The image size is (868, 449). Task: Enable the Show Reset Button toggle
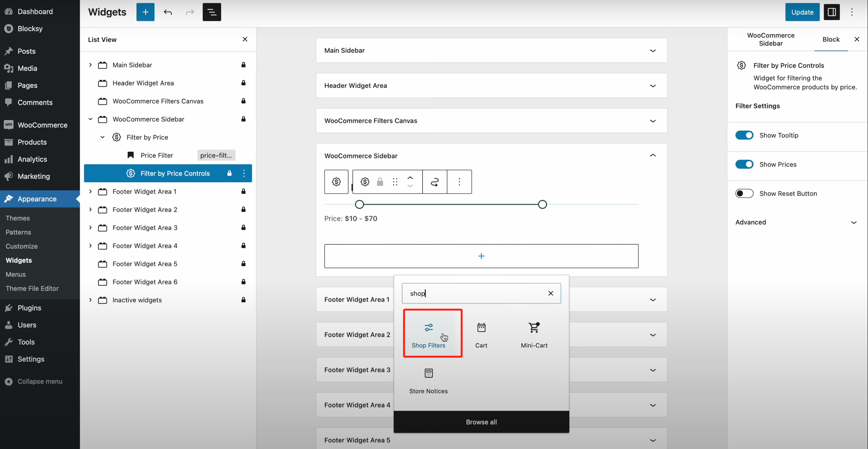pos(744,194)
